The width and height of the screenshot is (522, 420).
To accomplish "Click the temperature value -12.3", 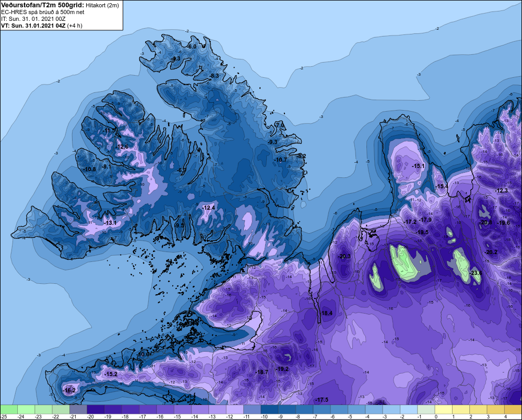I will pos(501,191).
